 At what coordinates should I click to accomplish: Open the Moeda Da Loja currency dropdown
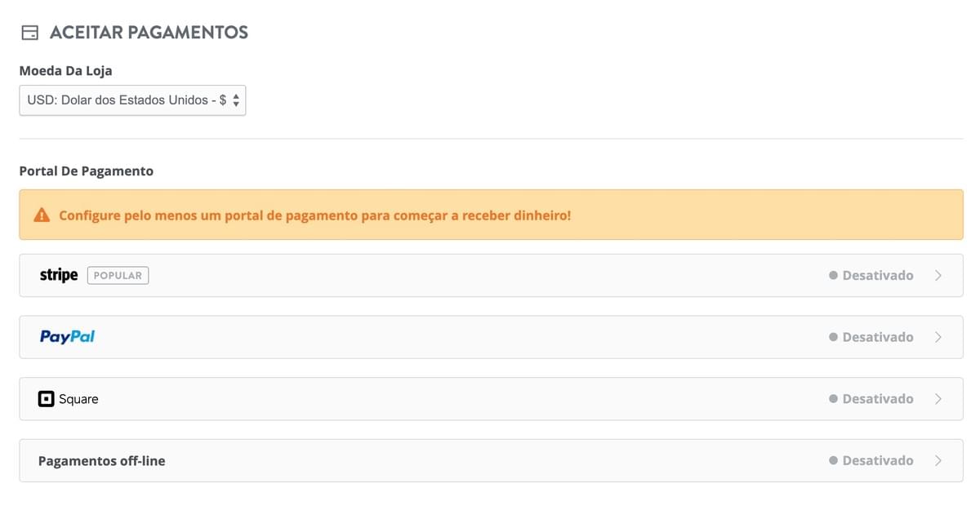(132, 101)
